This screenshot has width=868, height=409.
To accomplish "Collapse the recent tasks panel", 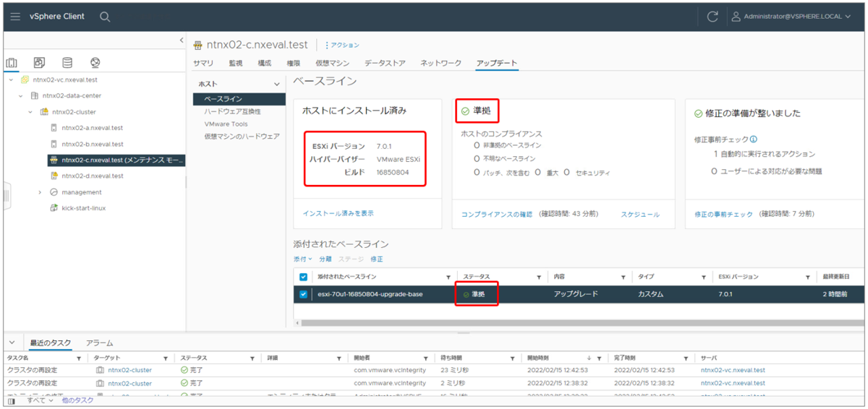I will click(x=11, y=343).
